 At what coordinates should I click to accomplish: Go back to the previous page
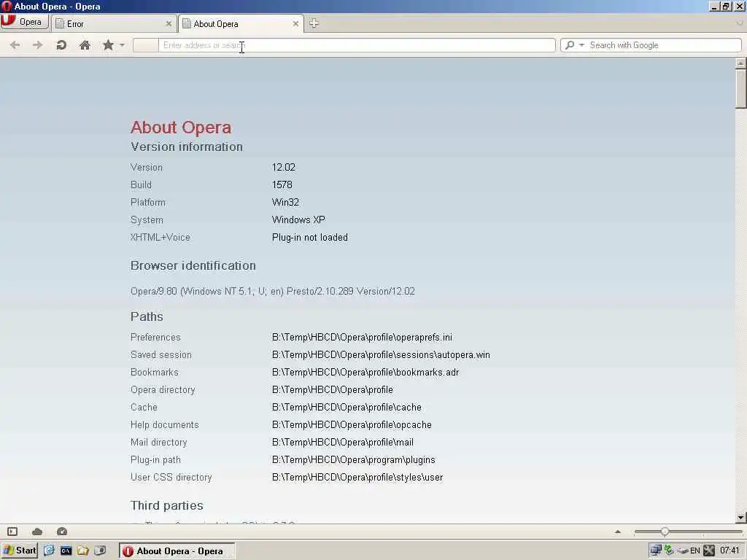tap(15, 45)
